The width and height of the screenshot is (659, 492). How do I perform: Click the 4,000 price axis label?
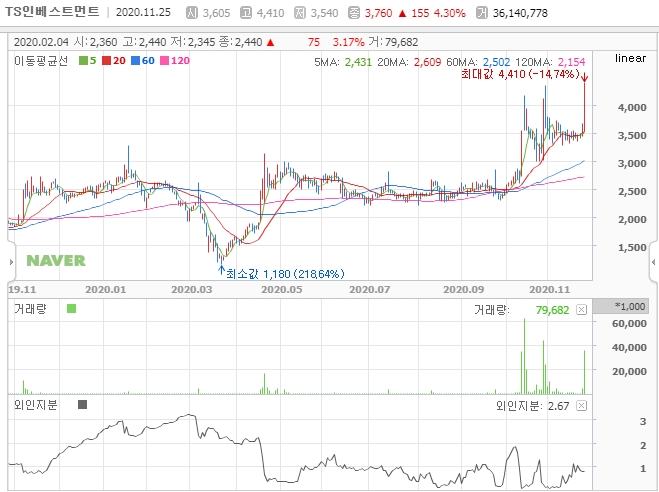pyautogui.click(x=632, y=108)
